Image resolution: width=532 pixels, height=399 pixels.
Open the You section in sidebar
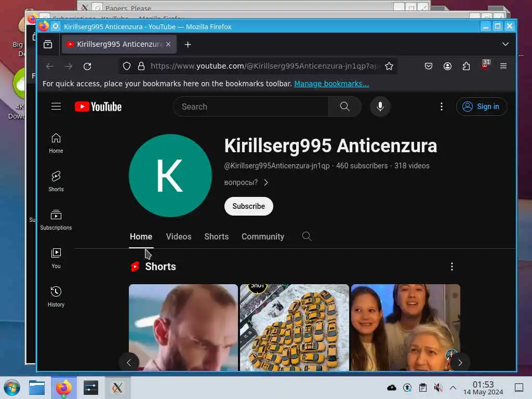pos(56,259)
